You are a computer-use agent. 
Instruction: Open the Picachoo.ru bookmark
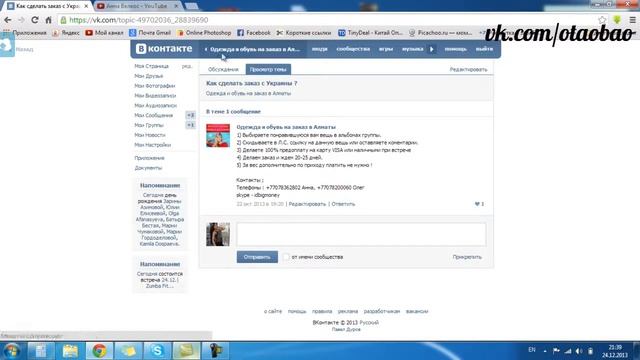(x=440, y=33)
